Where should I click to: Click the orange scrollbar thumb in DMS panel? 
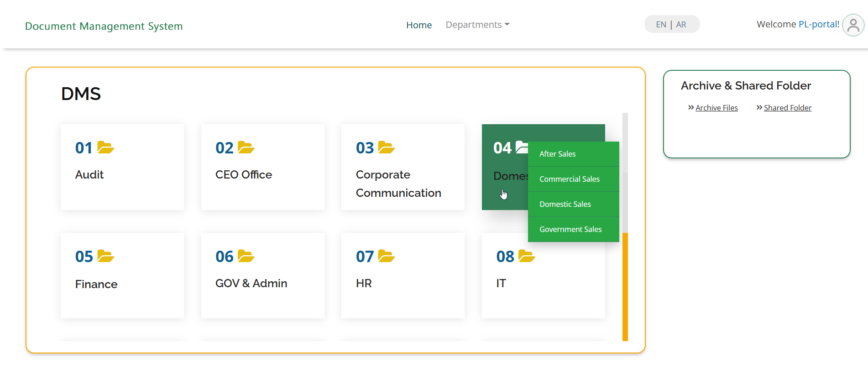625,286
